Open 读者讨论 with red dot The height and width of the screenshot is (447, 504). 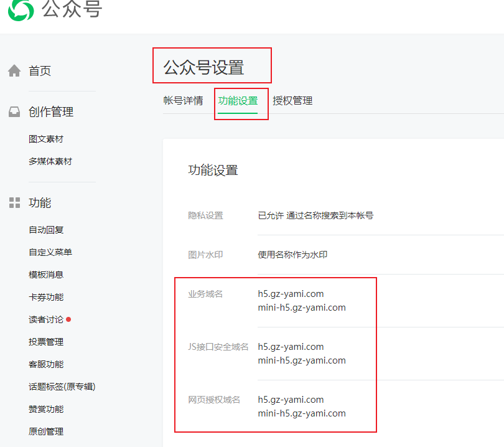coord(46,319)
